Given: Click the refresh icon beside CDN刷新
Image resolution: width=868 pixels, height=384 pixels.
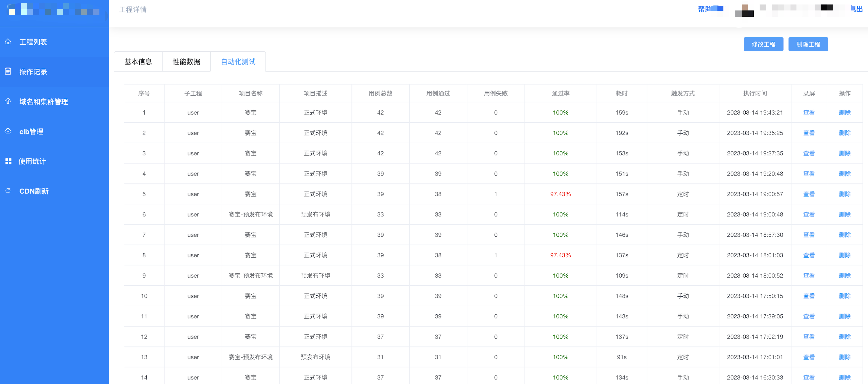Looking at the screenshot, I should click(x=8, y=191).
